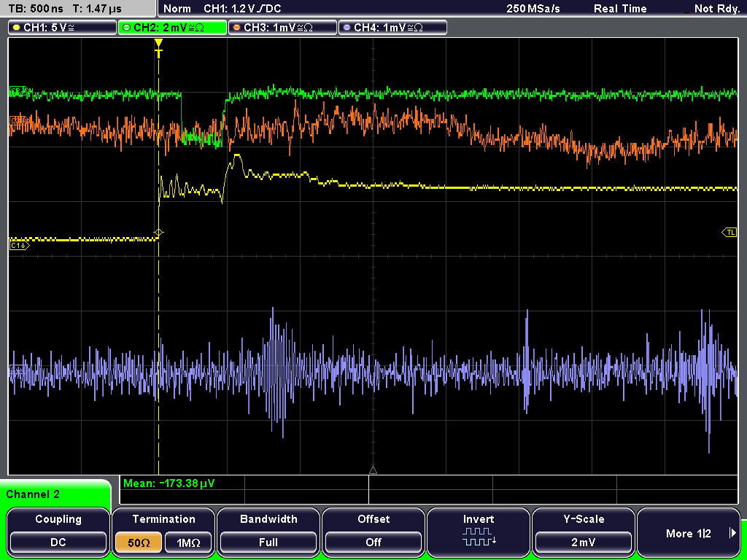This screenshot has width=747, height=560.
Task: Click the orange dot in CH3 tab
Action: click(237, 28)
